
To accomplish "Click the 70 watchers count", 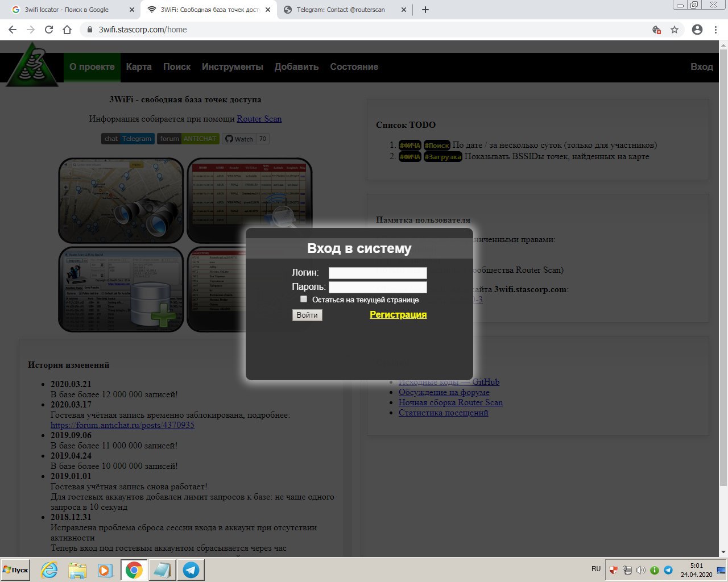I will [263, 139].
